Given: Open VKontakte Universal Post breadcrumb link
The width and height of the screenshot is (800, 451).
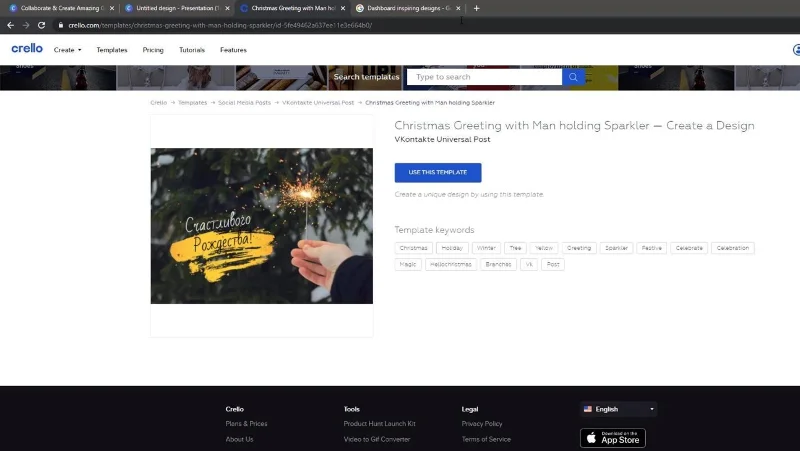Looking at the screenshot, I should point(318,103).
